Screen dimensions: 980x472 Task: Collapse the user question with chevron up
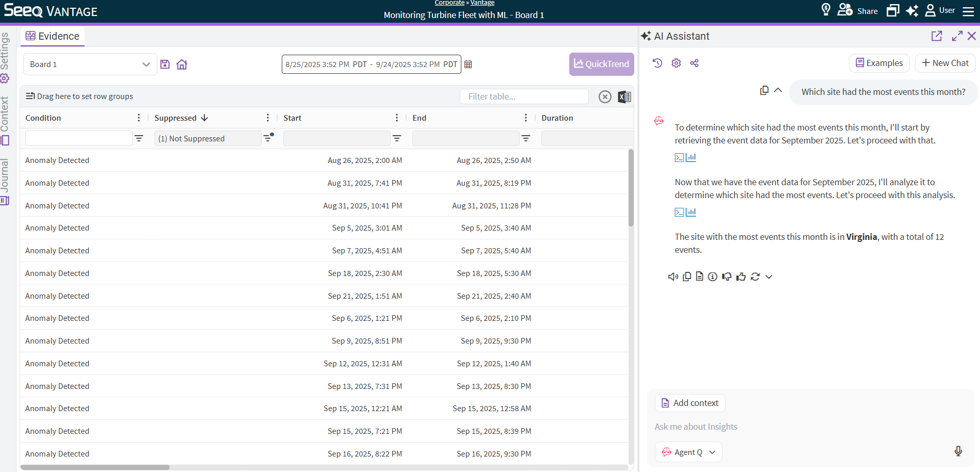tap(778, 90)
